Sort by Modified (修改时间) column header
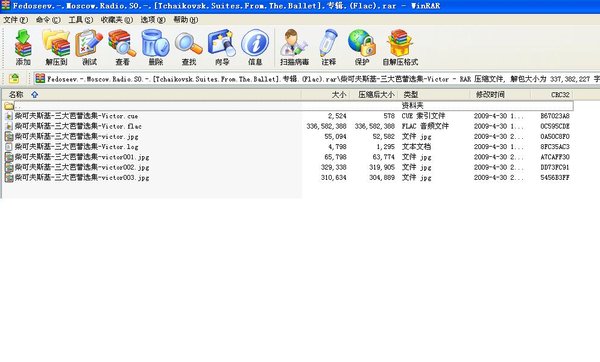 500,95
